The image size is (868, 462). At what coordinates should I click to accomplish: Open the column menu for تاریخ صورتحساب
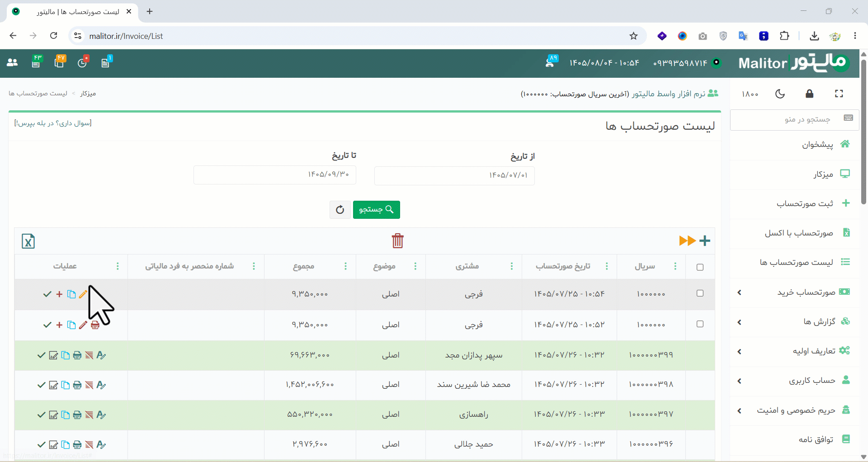point(607,267)
